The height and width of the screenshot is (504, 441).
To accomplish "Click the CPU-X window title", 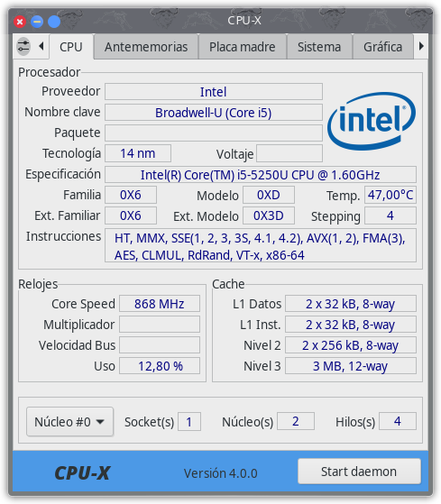I will (x=244, y=21).
